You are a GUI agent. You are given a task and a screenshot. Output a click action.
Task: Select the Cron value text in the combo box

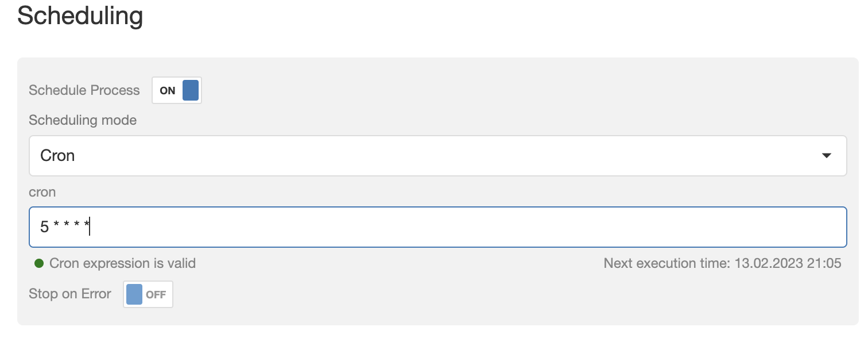(57, 156)
